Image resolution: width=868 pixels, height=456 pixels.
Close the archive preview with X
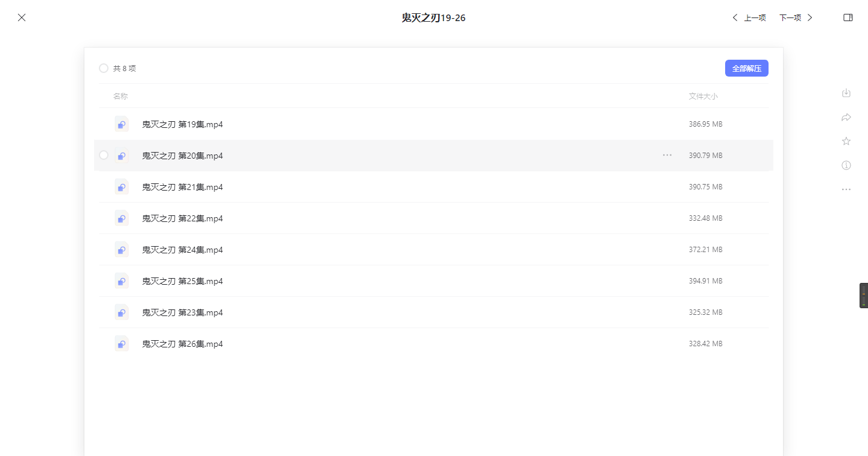[x=22, y=17]
